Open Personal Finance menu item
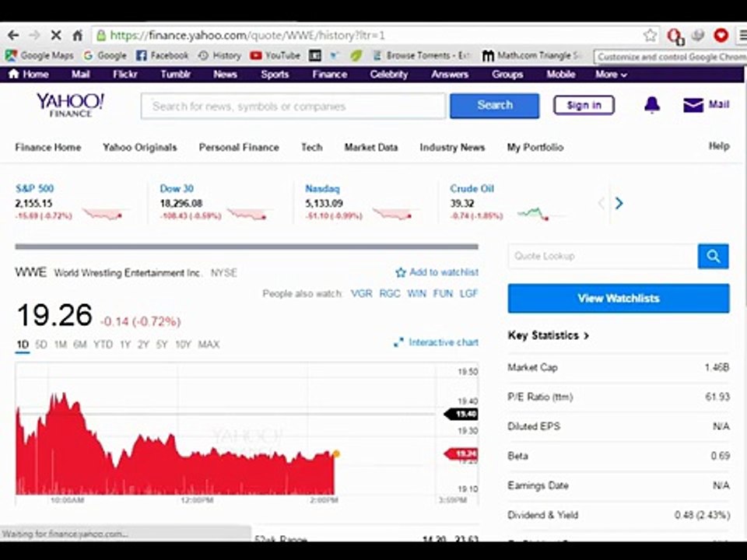This screenshot has height=560, width=747. click(239, 147)
